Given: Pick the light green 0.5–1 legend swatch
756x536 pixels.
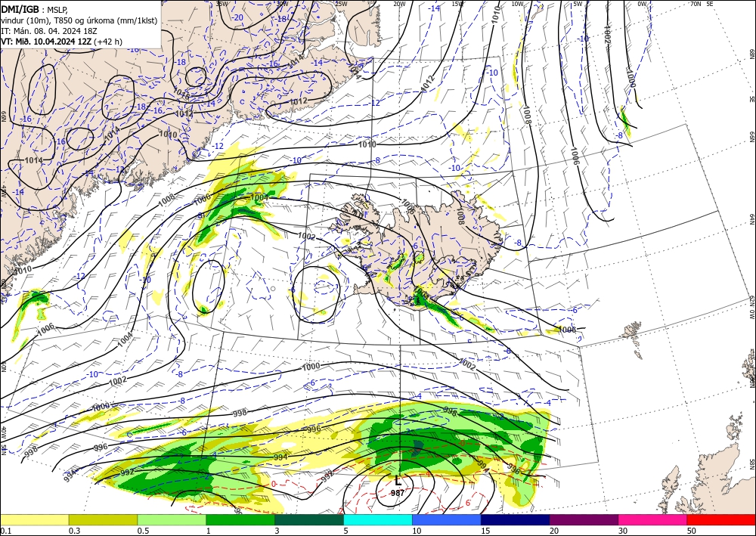Looking at the screenshot, I should 172,519.
